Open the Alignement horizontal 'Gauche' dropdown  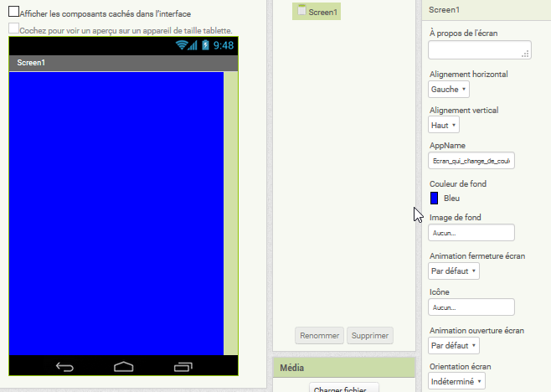point(449,89)
